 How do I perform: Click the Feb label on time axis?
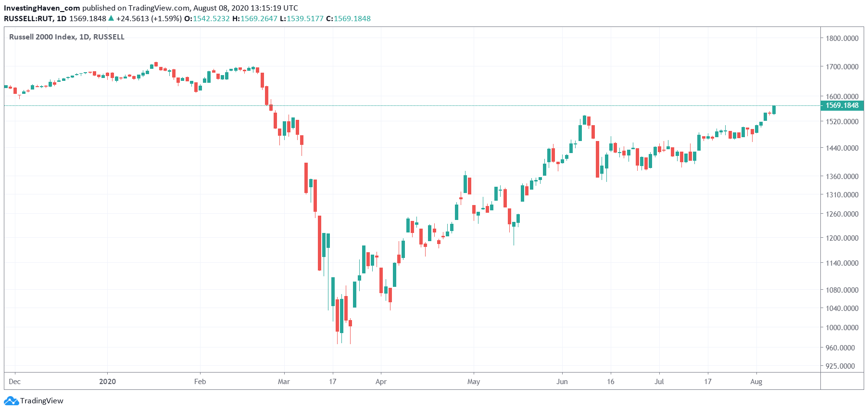(x=200, y=382)
